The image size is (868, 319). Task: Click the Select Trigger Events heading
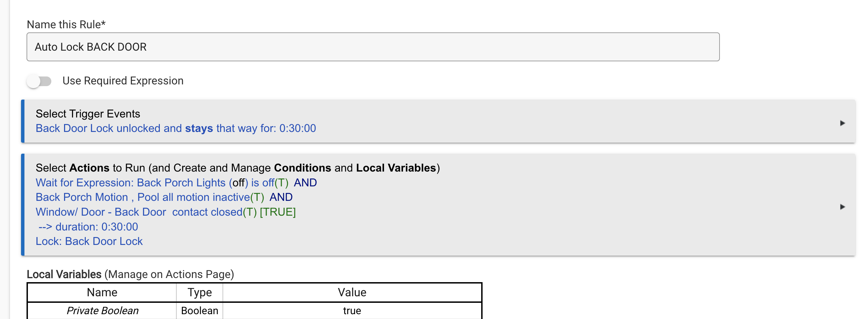click(88, 114)
